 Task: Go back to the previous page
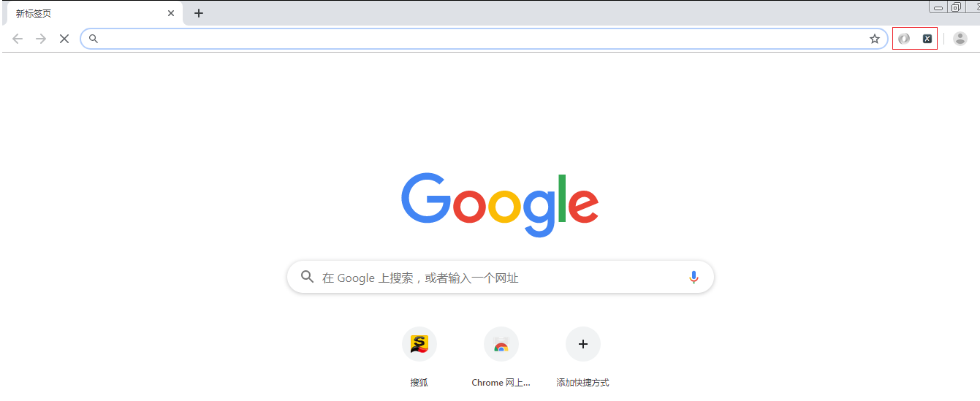18,39
